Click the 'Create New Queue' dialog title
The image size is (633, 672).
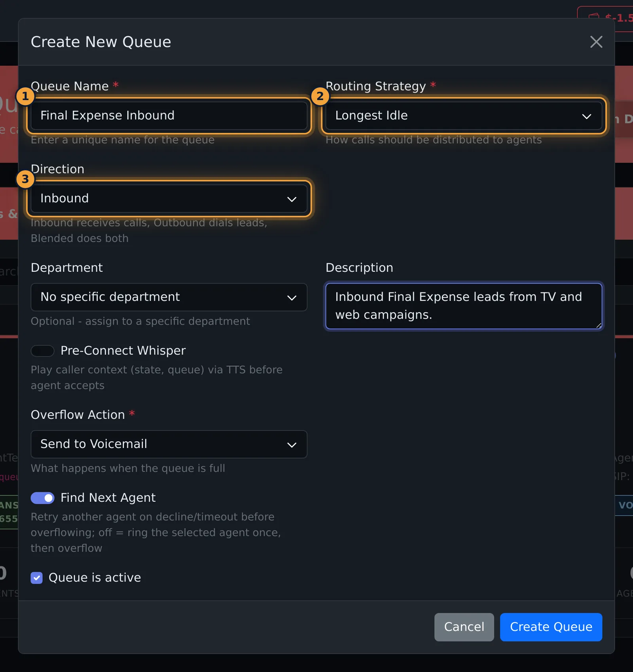(101, 42)
